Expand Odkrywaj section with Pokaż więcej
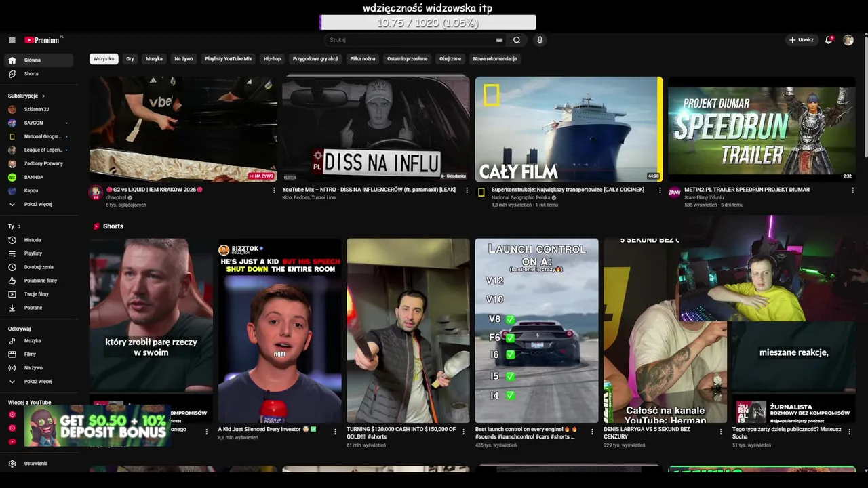This screenshot has width=868, height=488. tap(39, 382)
